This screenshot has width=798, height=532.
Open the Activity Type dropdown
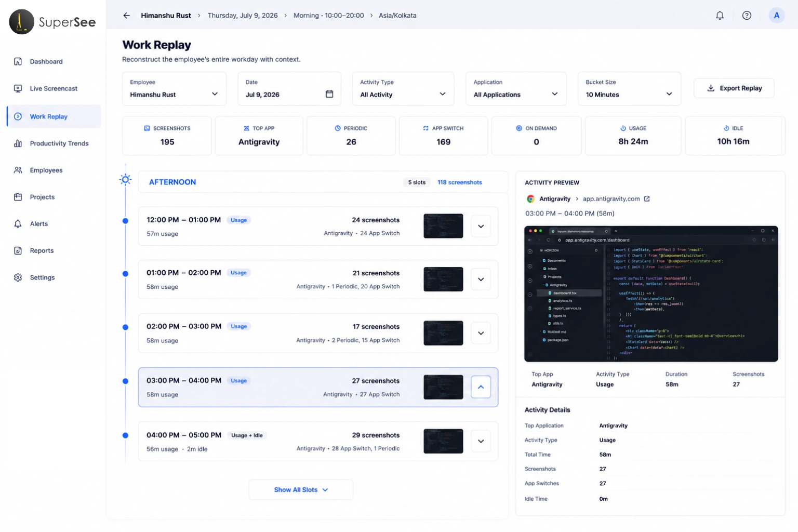(x=403, y=89)
